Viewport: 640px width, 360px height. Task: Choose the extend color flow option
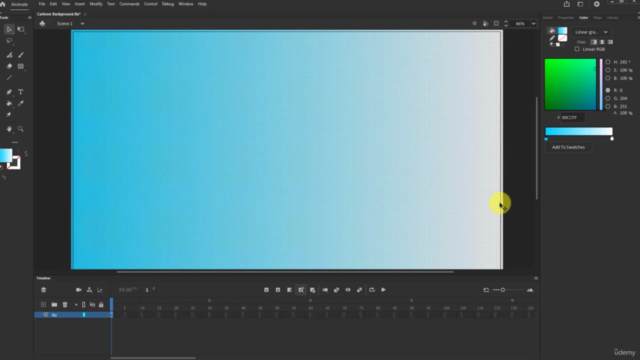click(x=594, y=42)
